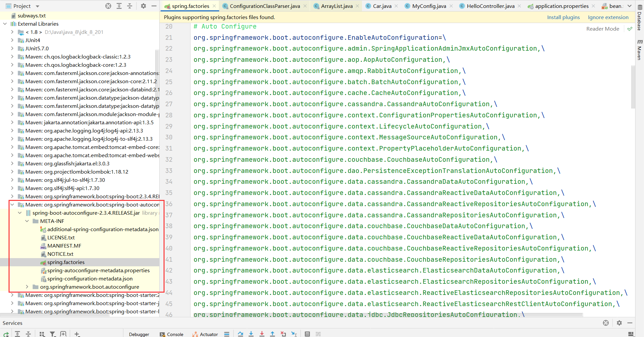Hide the Project tool window
The height and width of the screenshot is (337, 644).
click(154, 6)
